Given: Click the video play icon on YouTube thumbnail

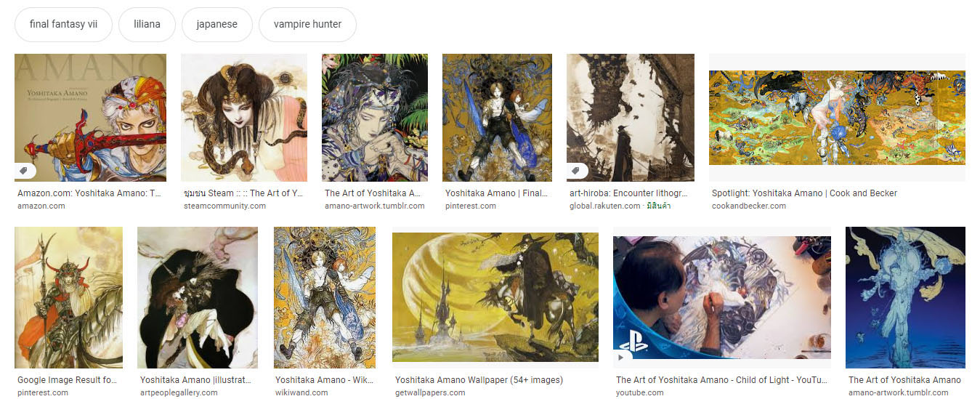Looking at the screenshot, I should click(623, 358).
